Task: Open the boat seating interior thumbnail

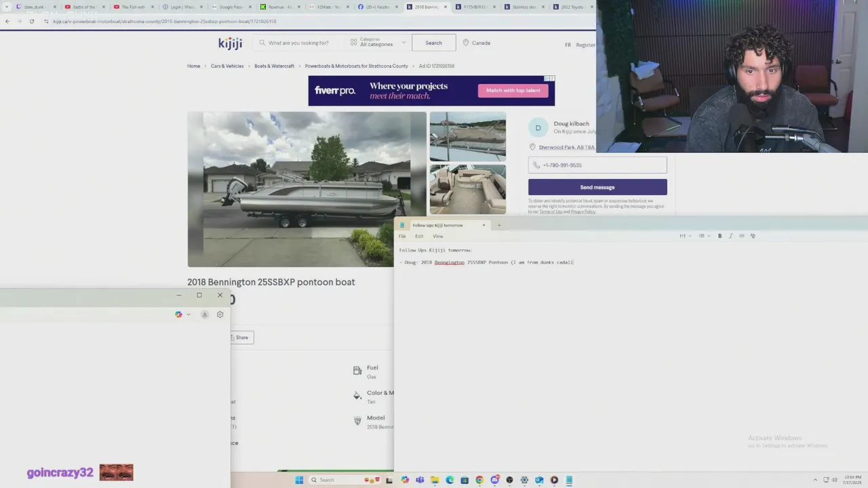Action: pos(467,189)
